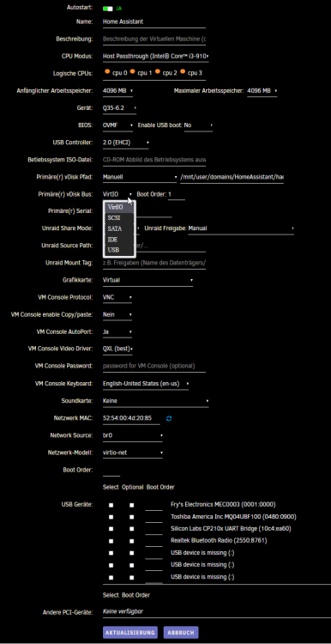Check Select box for Silicon Labs CP210x UART Bridge
Screen dimensions: 331x644
click(111, 529)
